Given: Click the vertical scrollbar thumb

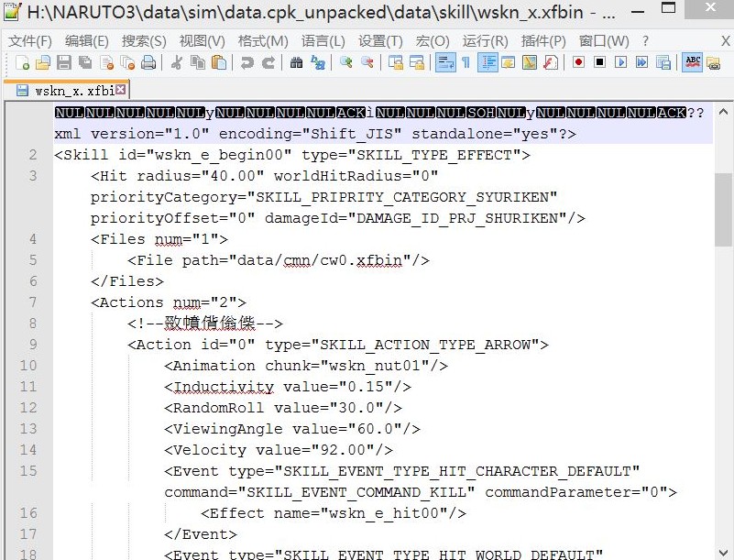Looking at the screenshot, I should pyautogui.click(x=723, y=209).
